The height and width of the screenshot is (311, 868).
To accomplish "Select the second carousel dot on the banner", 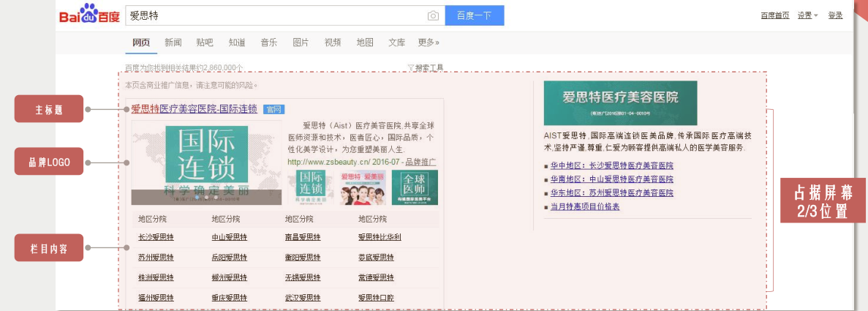I will click(205, 197).
